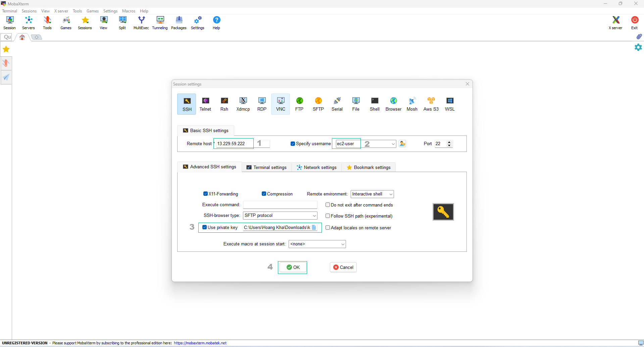Open the X server menu
This screenshot has height=347, width=644.
(x=61, y=11)
